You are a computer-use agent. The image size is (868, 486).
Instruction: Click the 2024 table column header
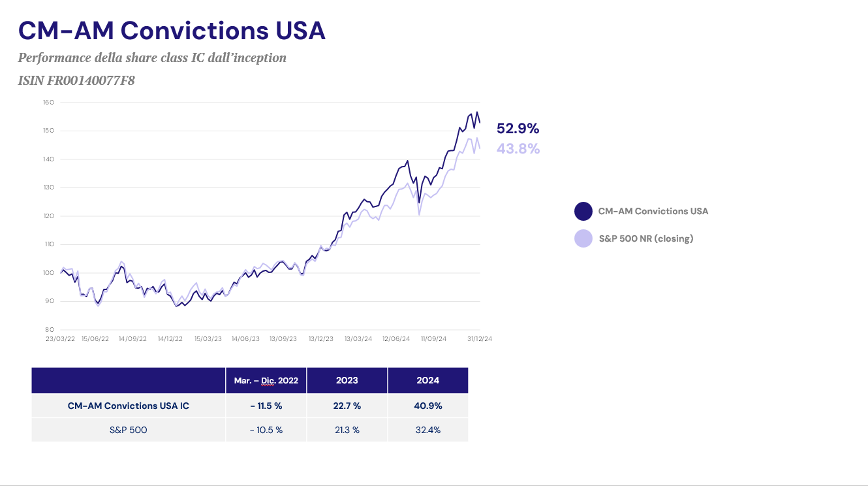click(427, 380)
